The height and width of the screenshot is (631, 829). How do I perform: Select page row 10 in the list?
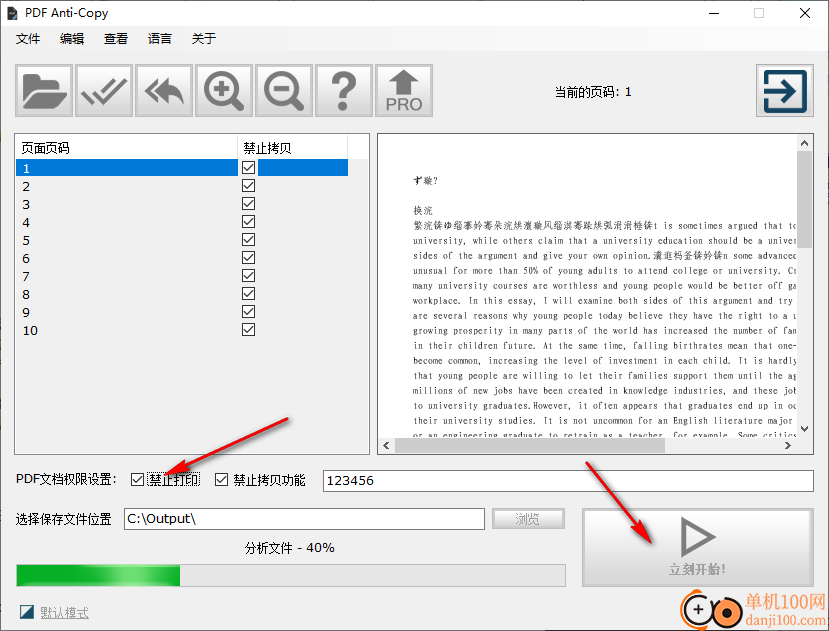click(182, 330)
